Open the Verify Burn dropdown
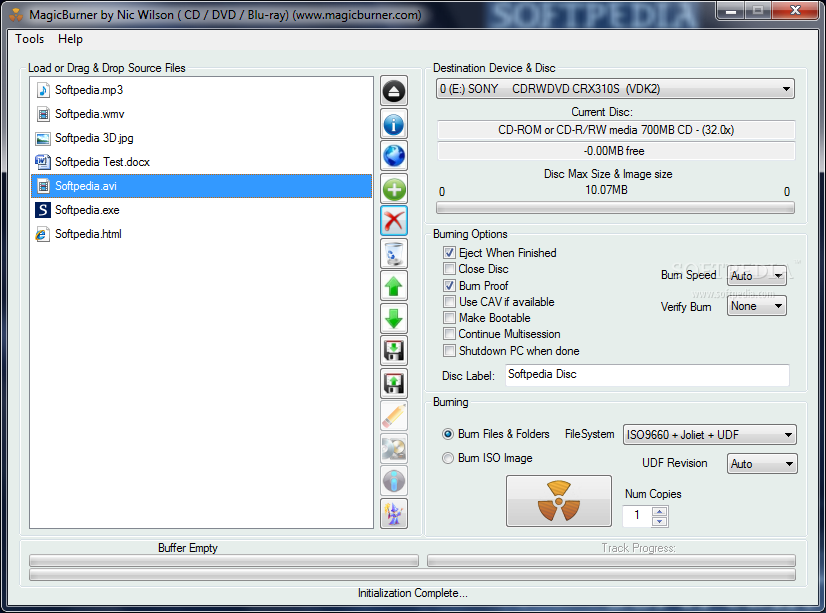826x613 pixels. point(757,306)
